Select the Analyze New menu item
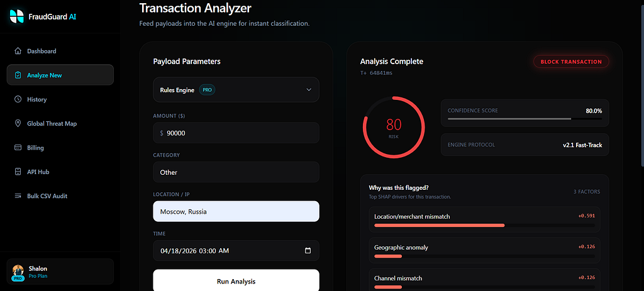 point(60,75)
